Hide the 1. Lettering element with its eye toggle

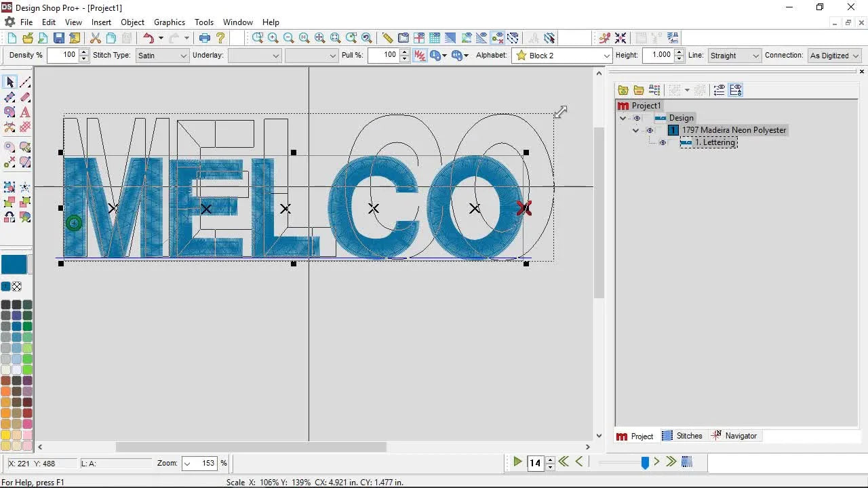pos(663,142)
